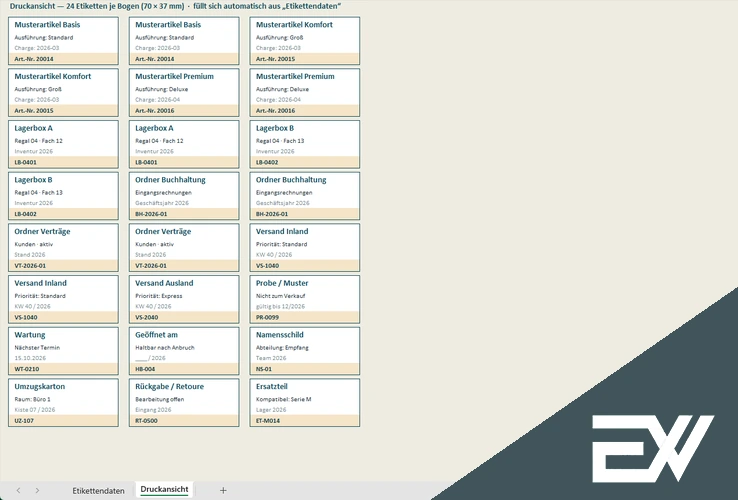The image size is (738, 500).
Task: Select the Priorität: Express line
Action: point(159,296)
